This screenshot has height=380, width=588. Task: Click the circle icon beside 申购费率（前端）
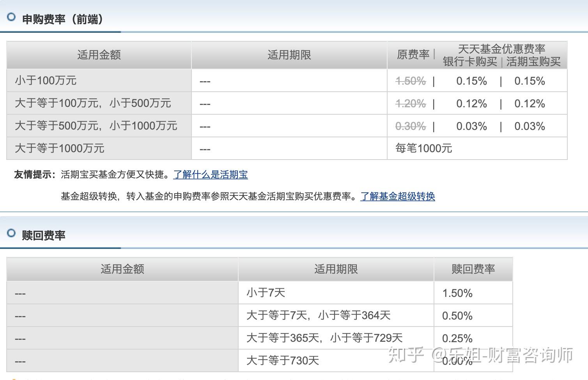point(12,17)
